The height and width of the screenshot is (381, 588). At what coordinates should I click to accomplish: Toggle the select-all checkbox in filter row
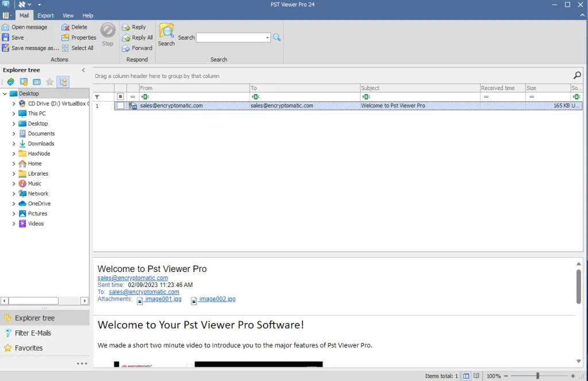121,96
